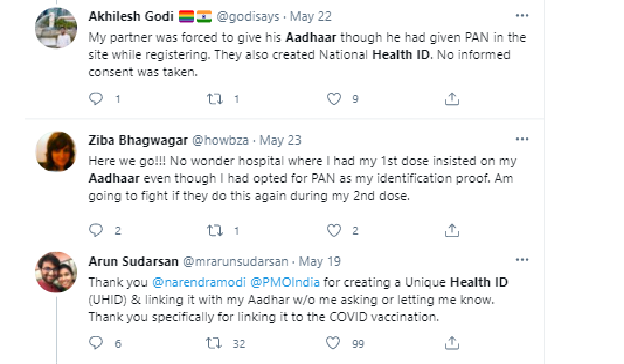The height and width of the screenshot is (364, 624).
Task: Open more options on Arun Sudarsan's tweet
Action: [x=522, y=260]
